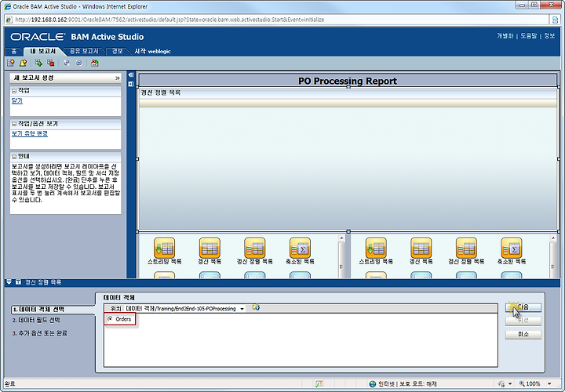Collapse the sidebar using the upper splitter arrow icon
This screenshot has height=392, width=565.
tap(131, 74)
